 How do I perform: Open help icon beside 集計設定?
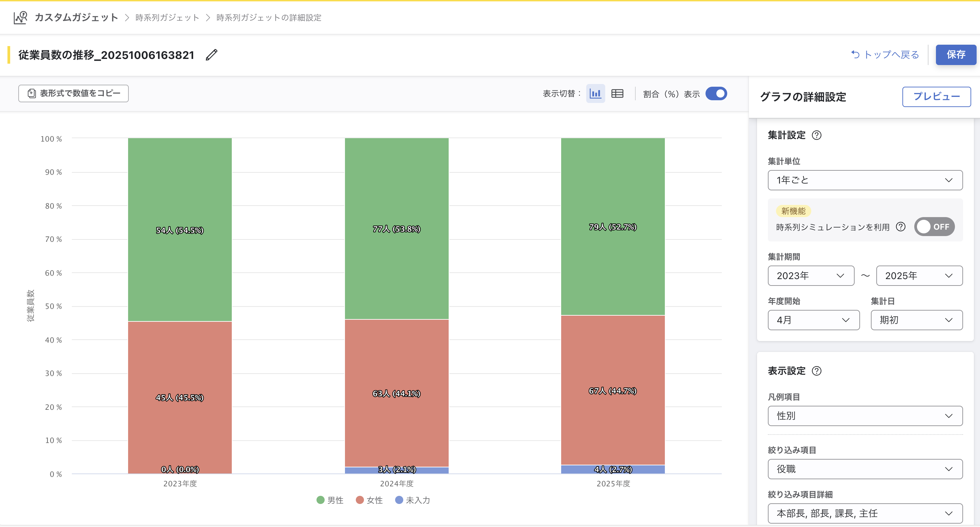click(x=816, y=135)
